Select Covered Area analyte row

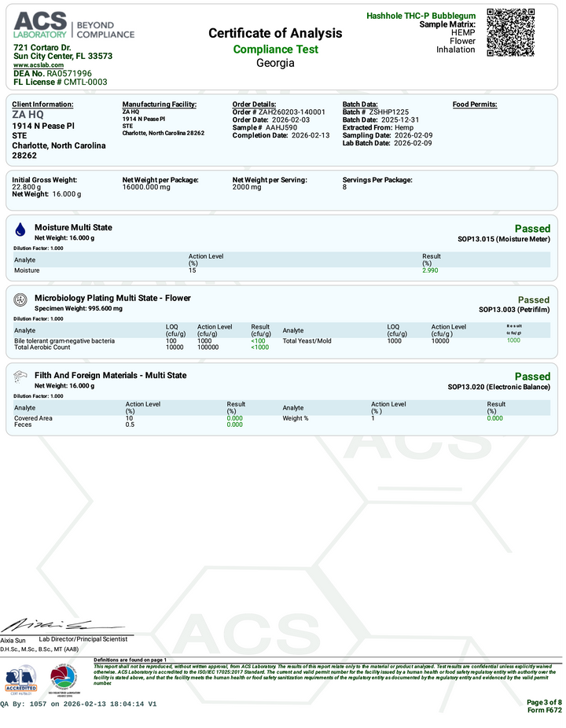(x=129, y=418)
